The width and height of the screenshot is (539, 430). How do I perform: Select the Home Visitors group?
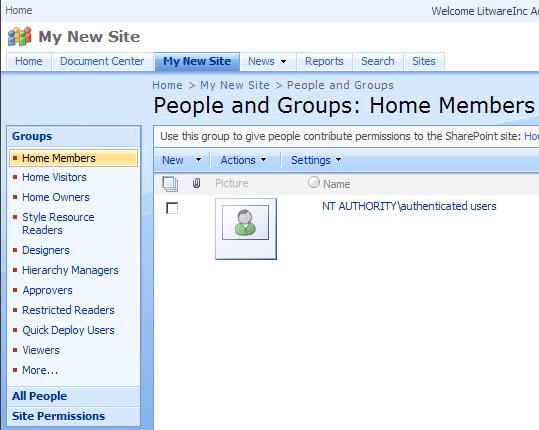pos(54,177)
